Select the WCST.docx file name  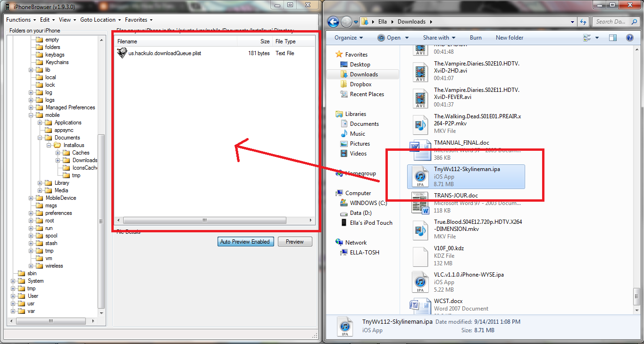(x=448, y=301)
